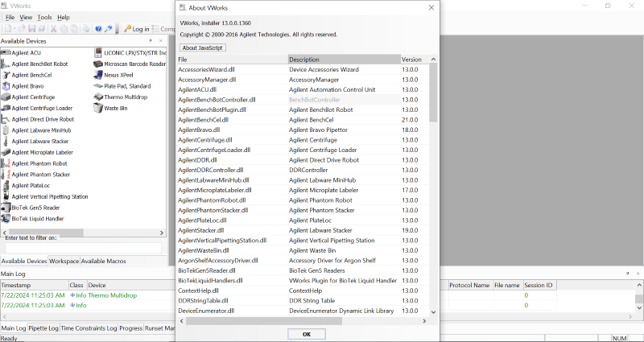Image resolution: width=644 pixels, height=342 pixels.
Task: Sort list by the File column header
Action: coord(233,60)
